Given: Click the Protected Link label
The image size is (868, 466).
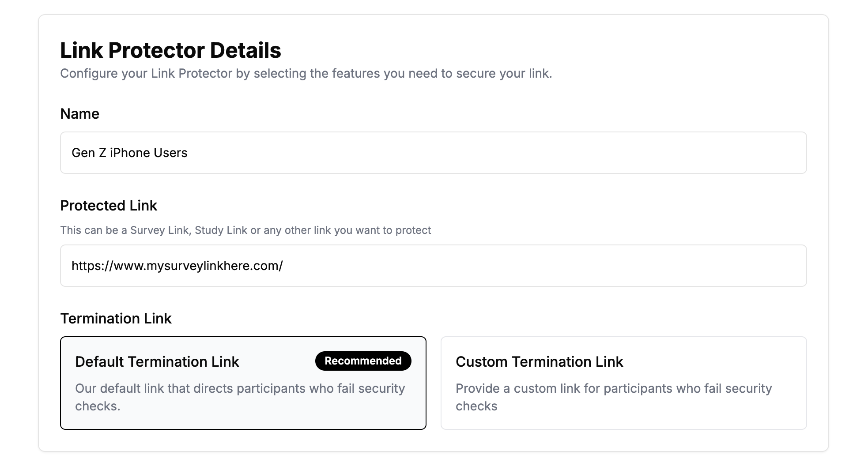Looking at the screenshot, I should (109, 206).
